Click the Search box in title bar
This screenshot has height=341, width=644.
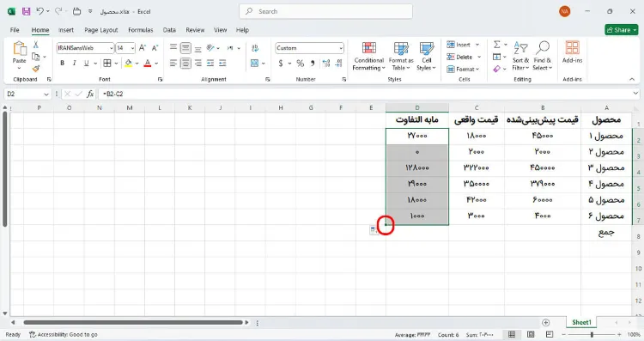point(325,11)
